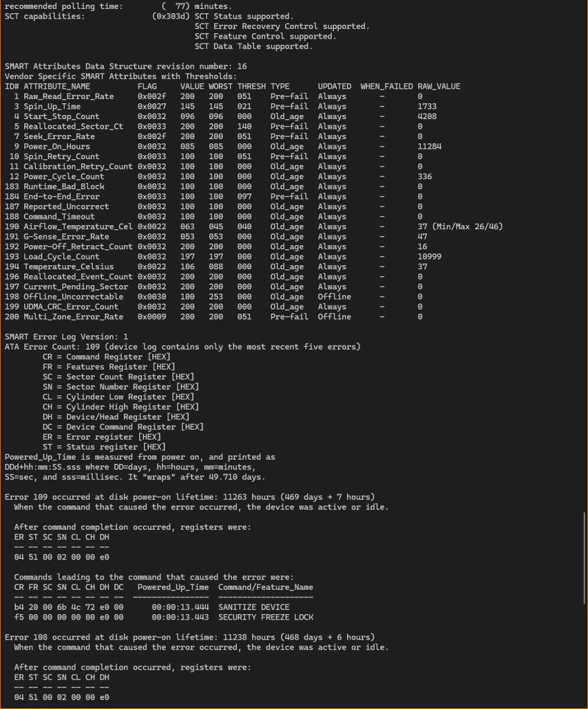Click the SCT capabilities hex value 0x303d

pos(170,16)
